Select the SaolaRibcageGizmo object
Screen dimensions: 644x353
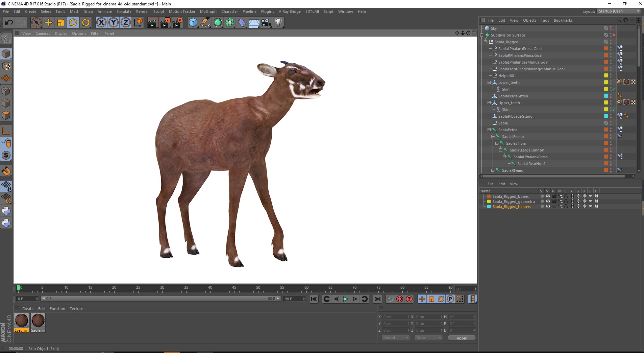[515, 116]
